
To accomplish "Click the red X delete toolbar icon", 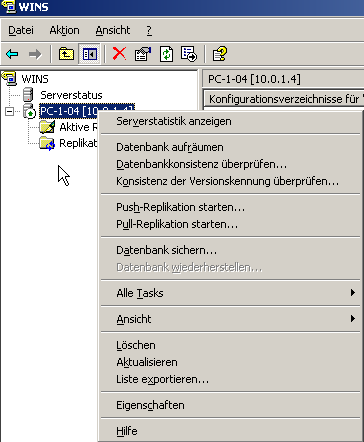I will (x=119, y=54).
